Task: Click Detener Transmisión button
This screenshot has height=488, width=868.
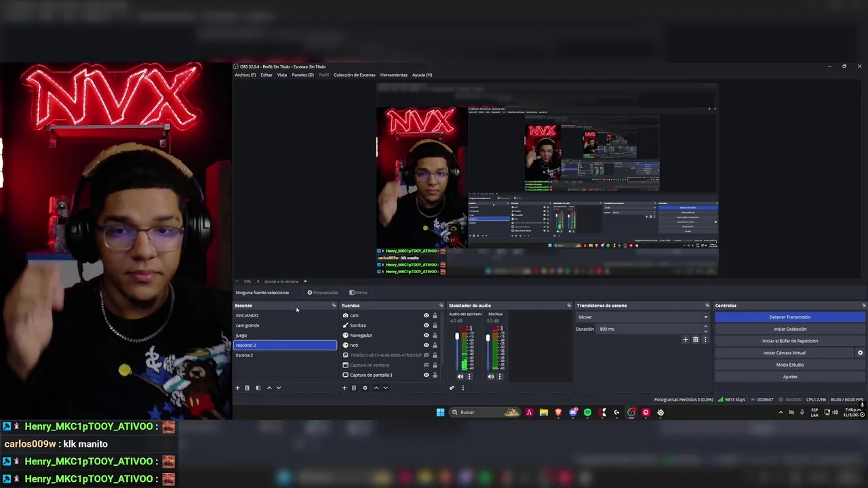Action: pyautogui.click(x=790, y=317)
